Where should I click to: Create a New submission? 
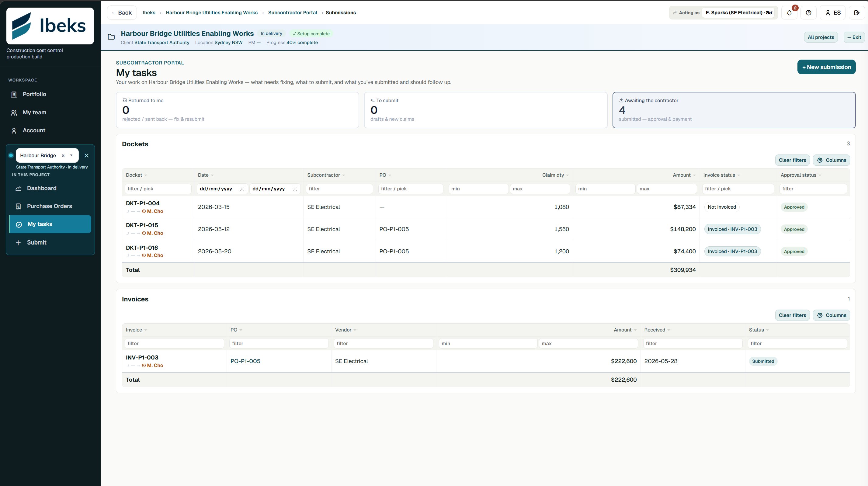click(x=826, y=67)
